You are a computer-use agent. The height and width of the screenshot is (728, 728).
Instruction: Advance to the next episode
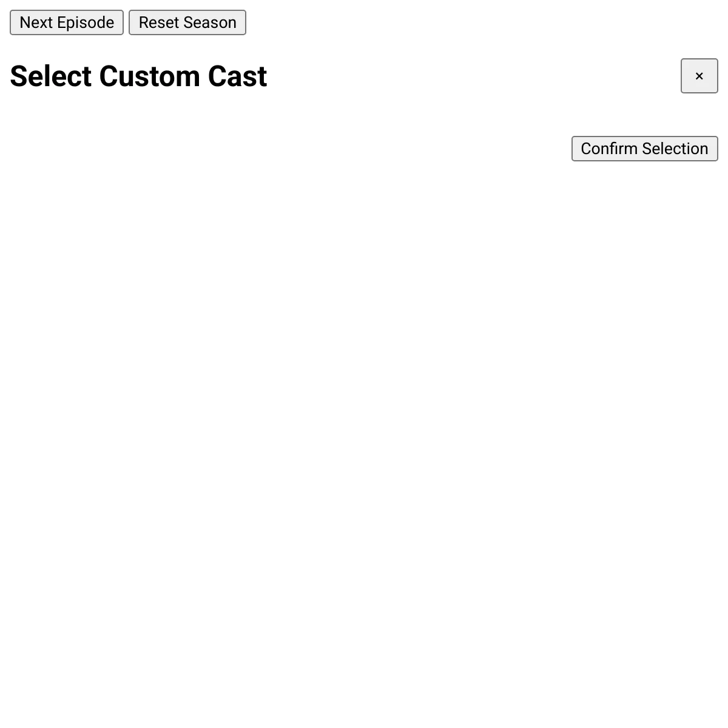[x=67, y=22]
